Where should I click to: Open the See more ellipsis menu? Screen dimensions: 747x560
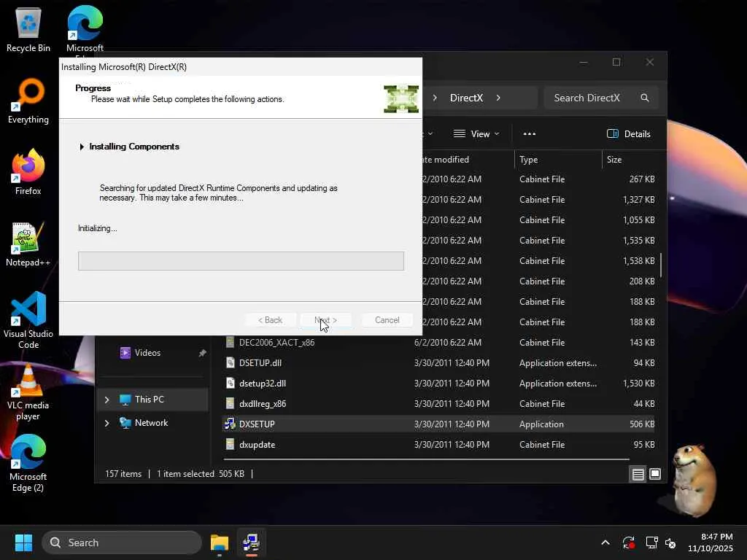tap(530, 134)
